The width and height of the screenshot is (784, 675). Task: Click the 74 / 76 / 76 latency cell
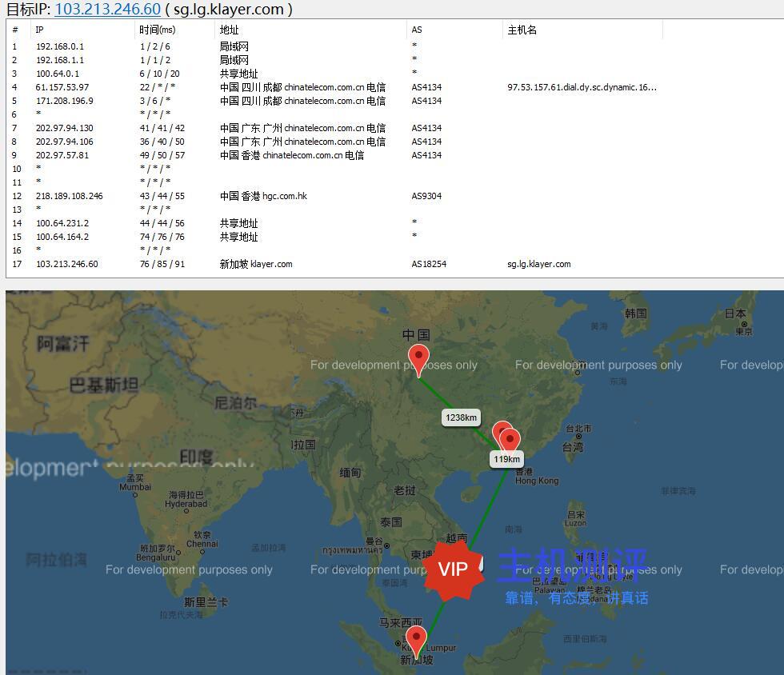click(x=162, y=237)
